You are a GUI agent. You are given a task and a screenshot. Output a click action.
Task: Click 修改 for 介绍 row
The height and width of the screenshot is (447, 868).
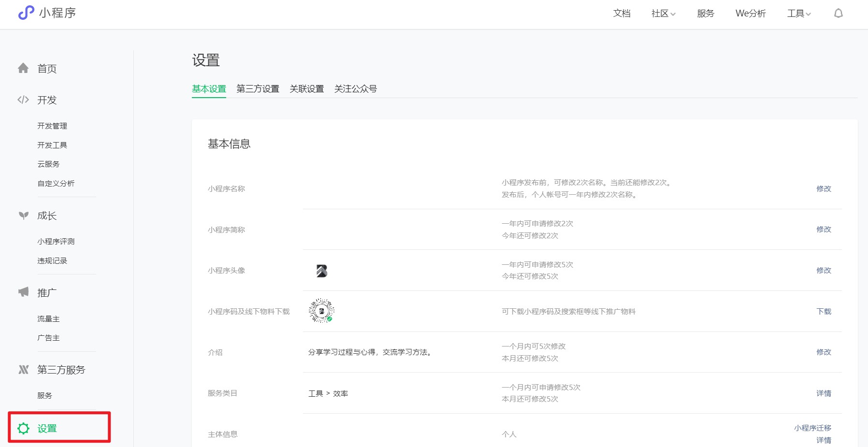824,352
